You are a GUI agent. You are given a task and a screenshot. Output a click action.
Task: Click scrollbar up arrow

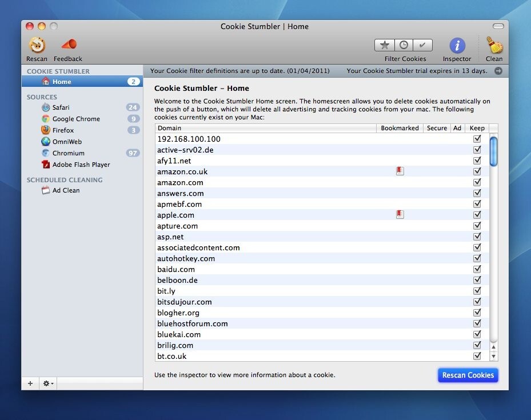493,347
